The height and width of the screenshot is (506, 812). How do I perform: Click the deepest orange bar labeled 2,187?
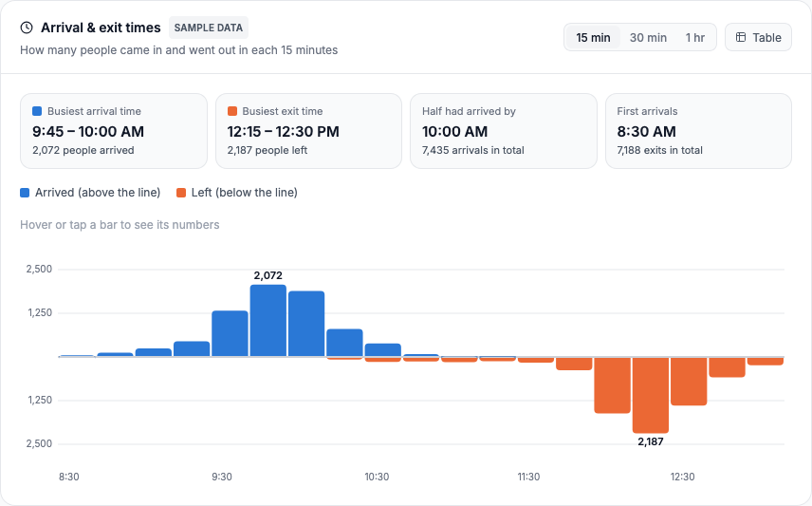coord(651,395)
